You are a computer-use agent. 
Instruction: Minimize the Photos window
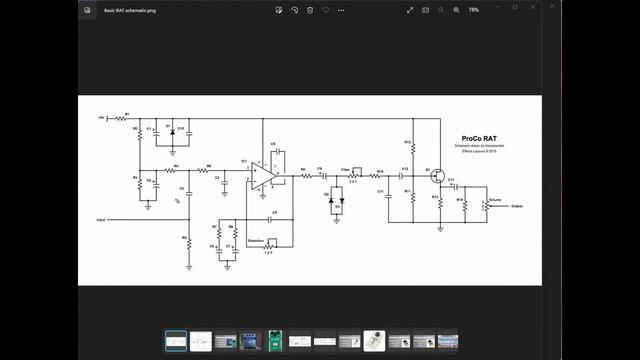point(498,7)
